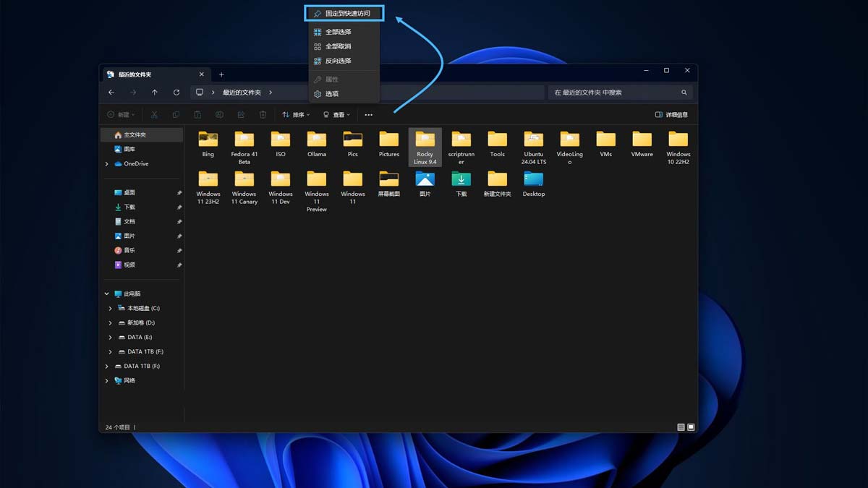Screen dimensions: 868x488
Task: Click the back navigation arrow
Action: [111, 93]
